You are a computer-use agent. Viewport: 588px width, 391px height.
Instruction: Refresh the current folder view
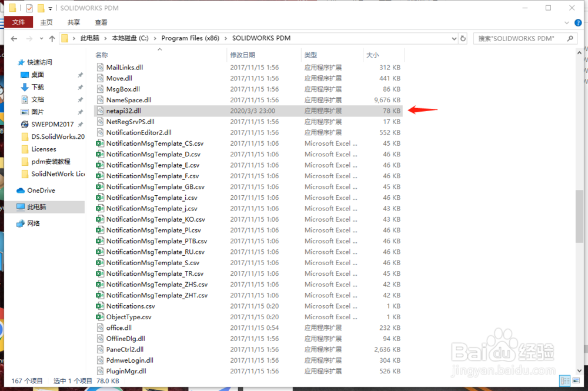click(x=463, y=38)
